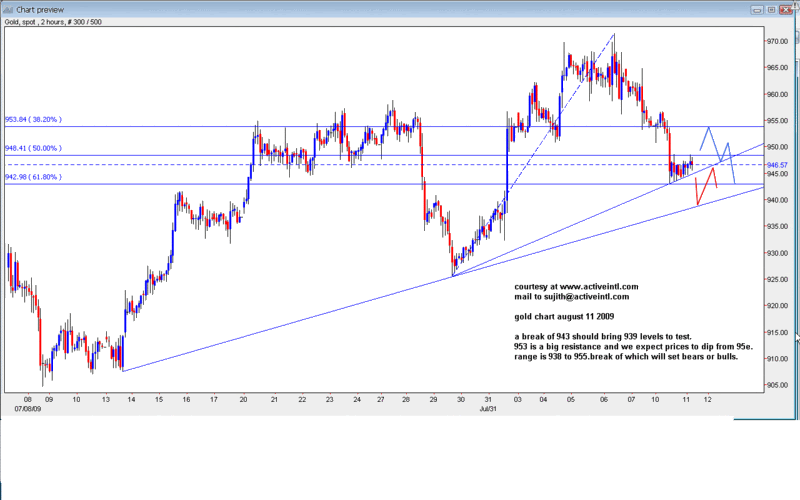Close the Chart preview window

click(x=787, y=8)
